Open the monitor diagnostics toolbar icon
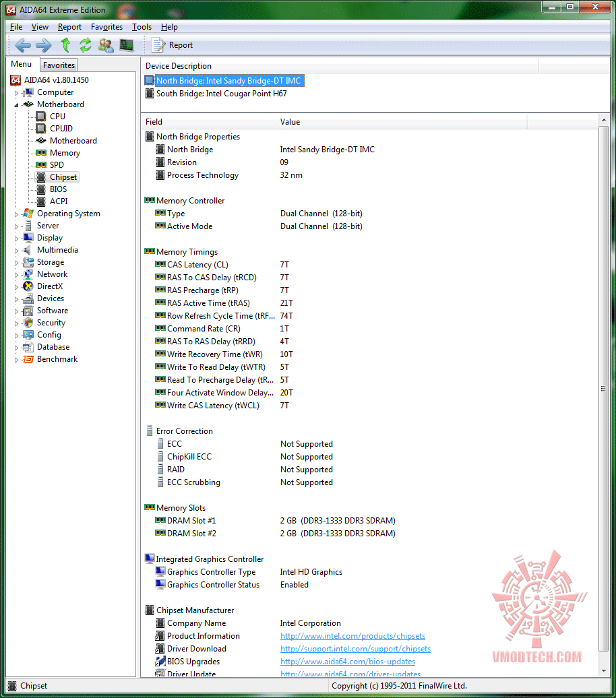The image size is (616, 698). click(x=127, y=45)
